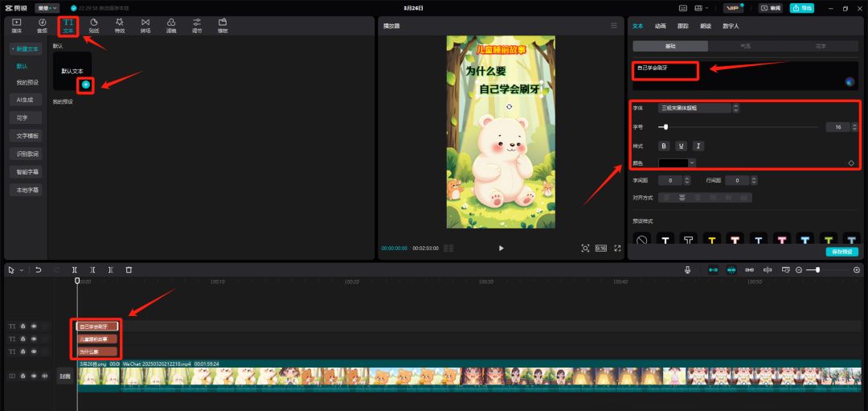The height and width of the screenshot is (411, 868).
Task: Click the microphone record icon above timeline
Action: click(x=688, y=270)
